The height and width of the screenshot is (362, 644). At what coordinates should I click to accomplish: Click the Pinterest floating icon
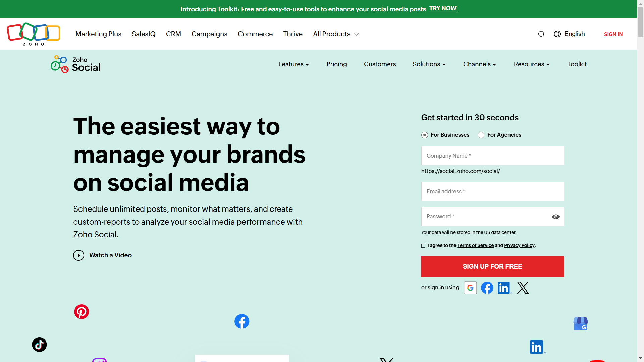[x=82, y=312]
